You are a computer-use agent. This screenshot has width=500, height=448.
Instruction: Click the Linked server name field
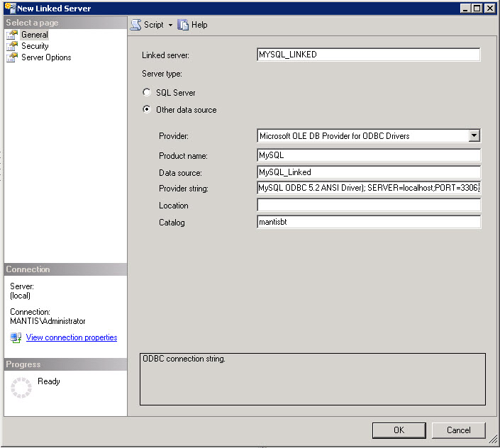coord(368,55)
